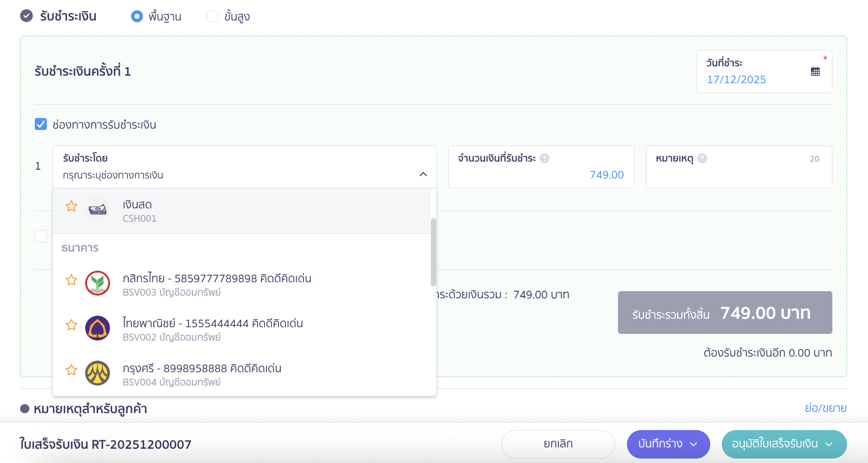The height and width of the screenshot is (463, 868).
Task: Select the พื้นฐาน radio option
Action: tap(137, 16)
